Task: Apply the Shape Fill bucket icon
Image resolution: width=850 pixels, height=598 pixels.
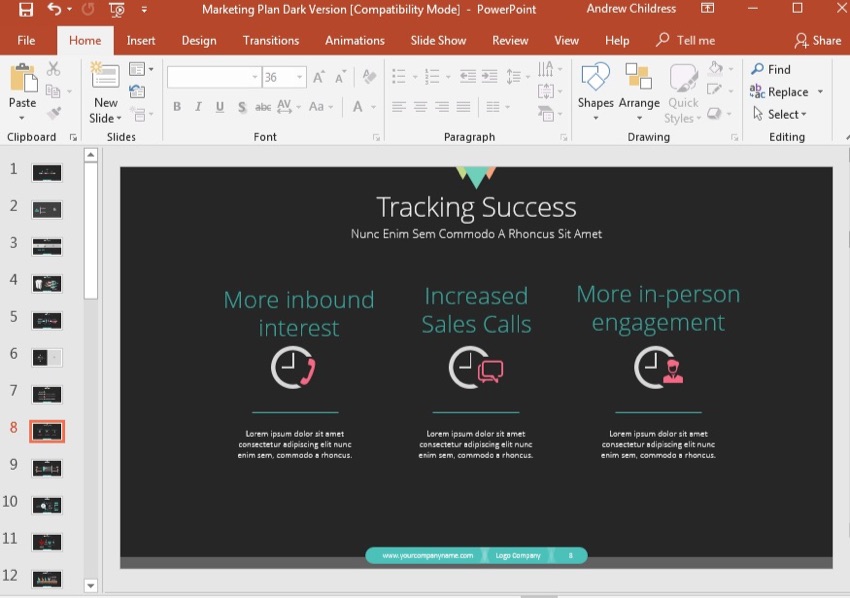Action: (718, 68)
